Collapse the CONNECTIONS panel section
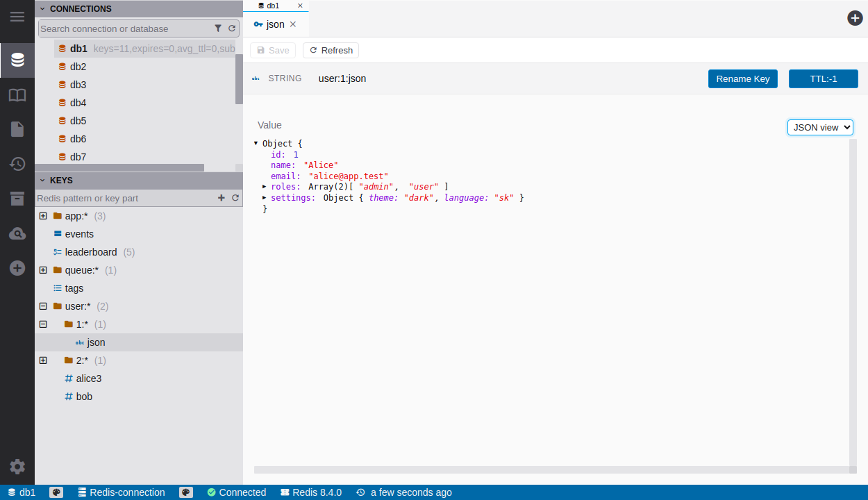The image size is (868, 500). click(x=42, y=9)
